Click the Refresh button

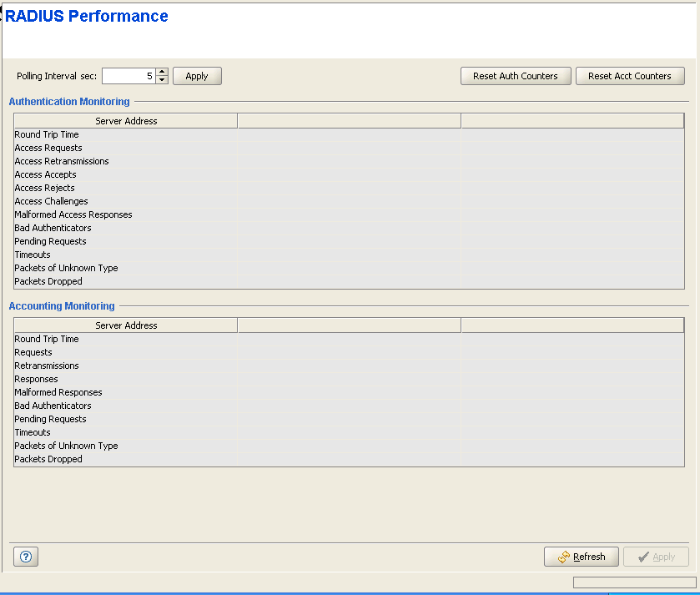(582, 557)
